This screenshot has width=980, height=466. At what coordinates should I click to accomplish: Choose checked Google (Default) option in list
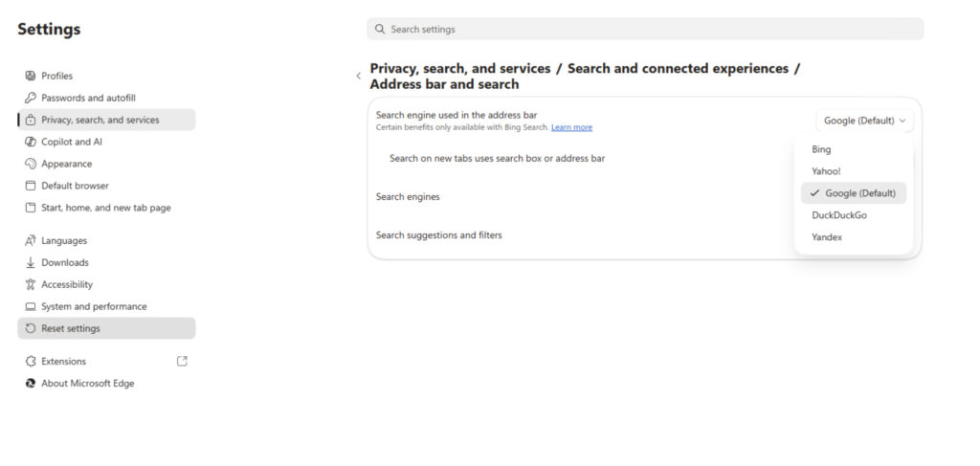pyautogui.click(x=853, y=193)
